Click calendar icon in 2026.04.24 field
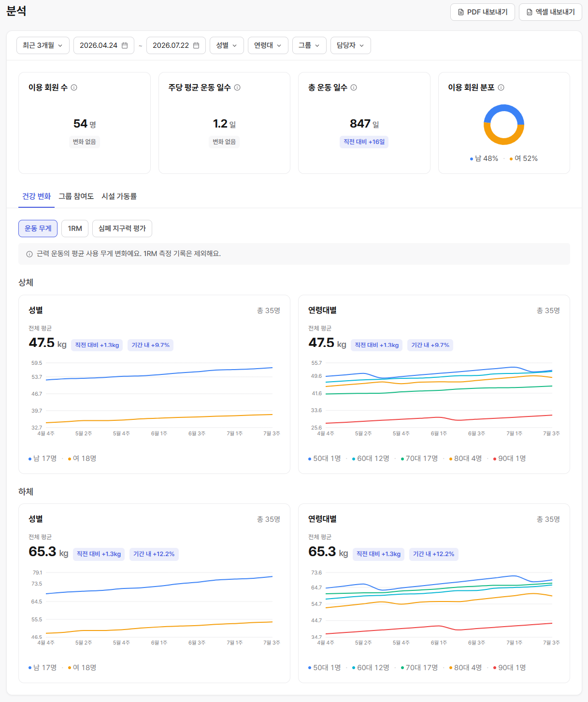 (x=125, y=45)
